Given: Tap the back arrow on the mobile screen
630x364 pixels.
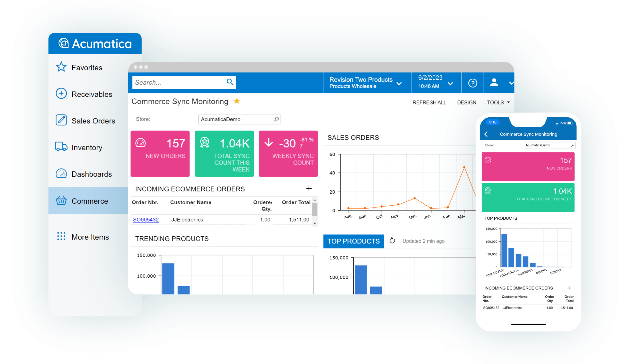Looking at the screenshot, I should (486, 134).
